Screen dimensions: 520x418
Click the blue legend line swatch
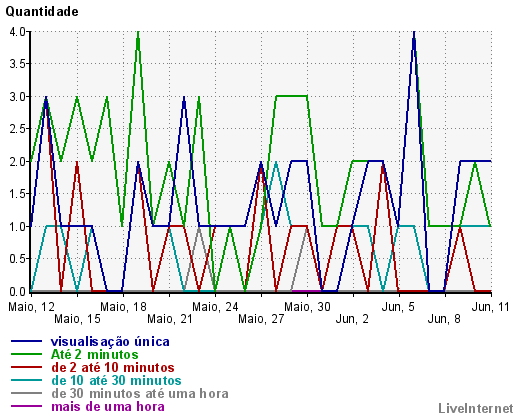tap(27, 341)
